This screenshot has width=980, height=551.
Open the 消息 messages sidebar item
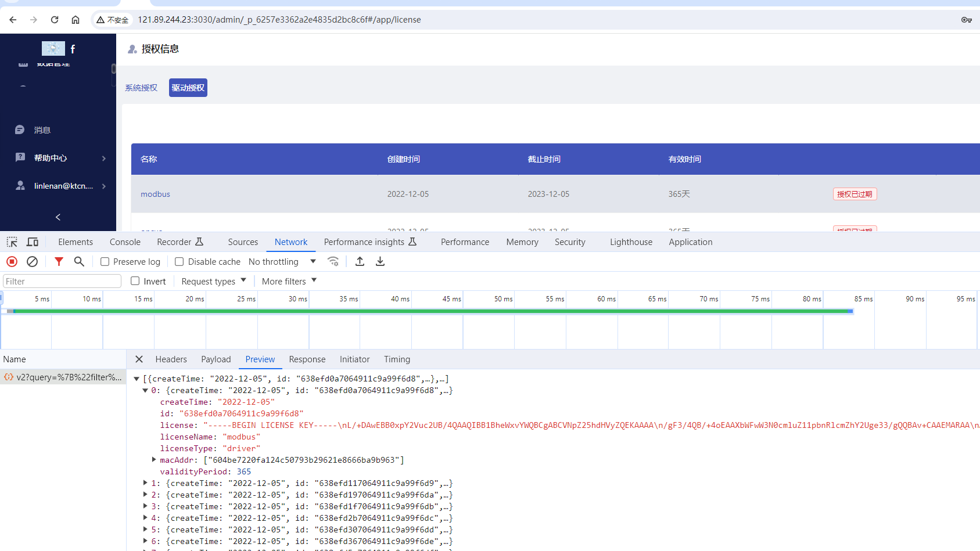coord(42,130)
